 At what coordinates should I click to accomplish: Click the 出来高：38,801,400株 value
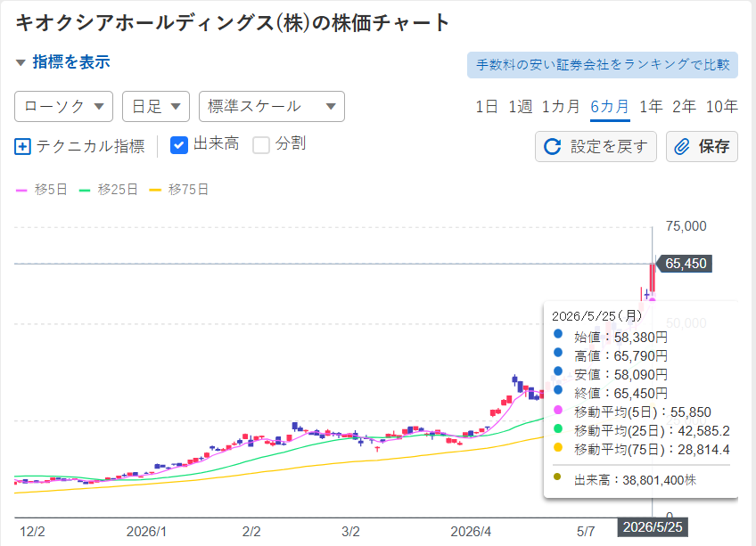(635, 480)
